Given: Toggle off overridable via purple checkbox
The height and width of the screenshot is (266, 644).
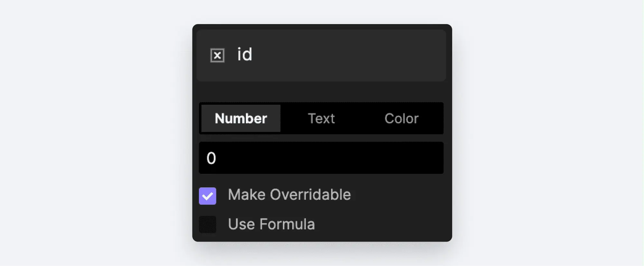Looking at the screenshot, I should [208, 196].
